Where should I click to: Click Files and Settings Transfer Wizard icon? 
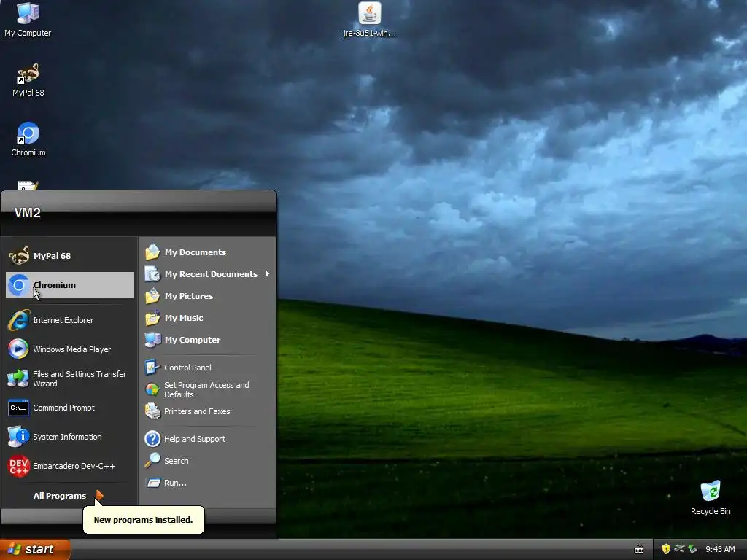coord(18,378)
